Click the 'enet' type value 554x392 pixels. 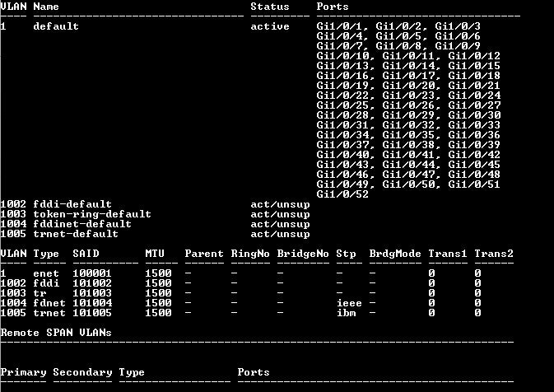46,273
